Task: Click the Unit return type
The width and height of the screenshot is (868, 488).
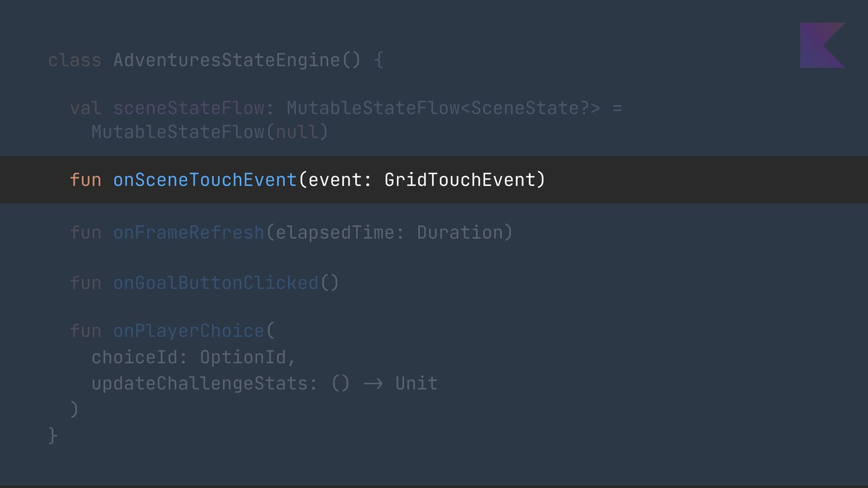Action: click(x=416, y=384)
